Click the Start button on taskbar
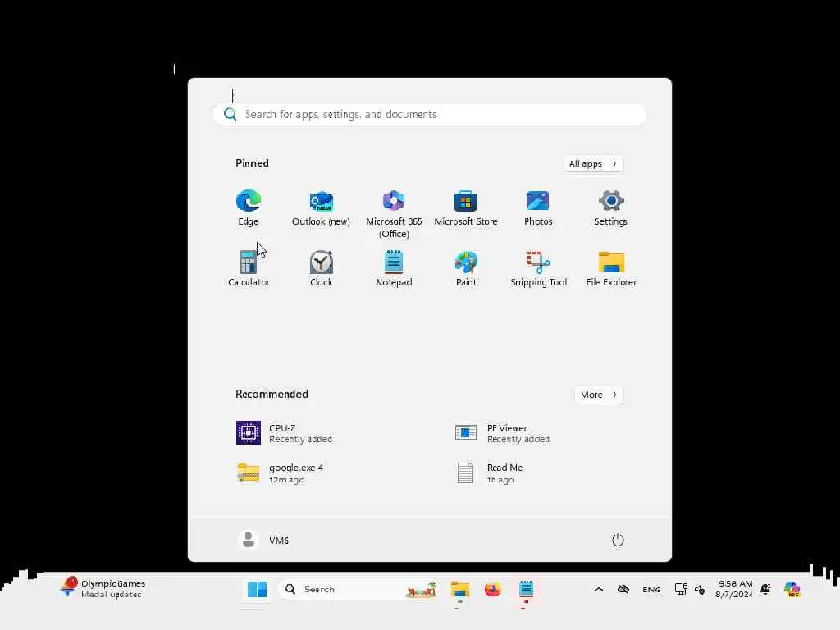The height and width of the screenshot is (630, 840). pyautogui.click(x=257, y=589)
